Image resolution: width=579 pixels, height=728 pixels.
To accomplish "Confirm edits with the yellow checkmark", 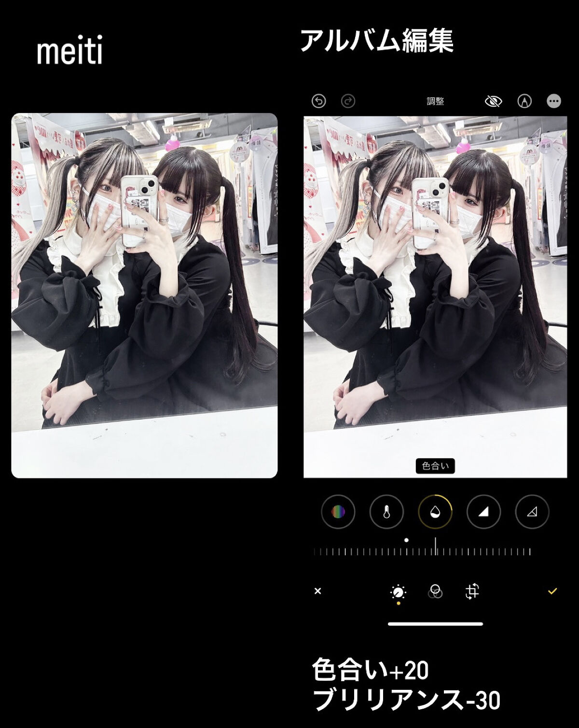I will pos(552,591).
